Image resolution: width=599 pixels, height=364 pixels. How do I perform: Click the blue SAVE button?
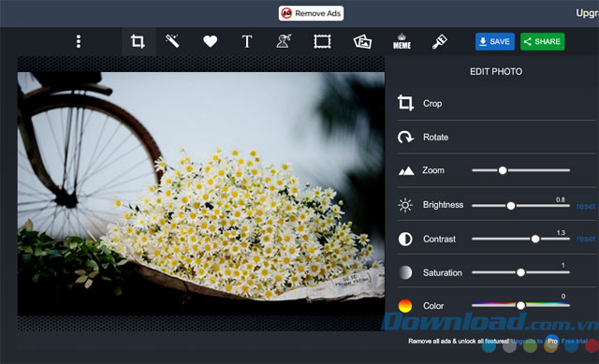[x=495, y=41]
